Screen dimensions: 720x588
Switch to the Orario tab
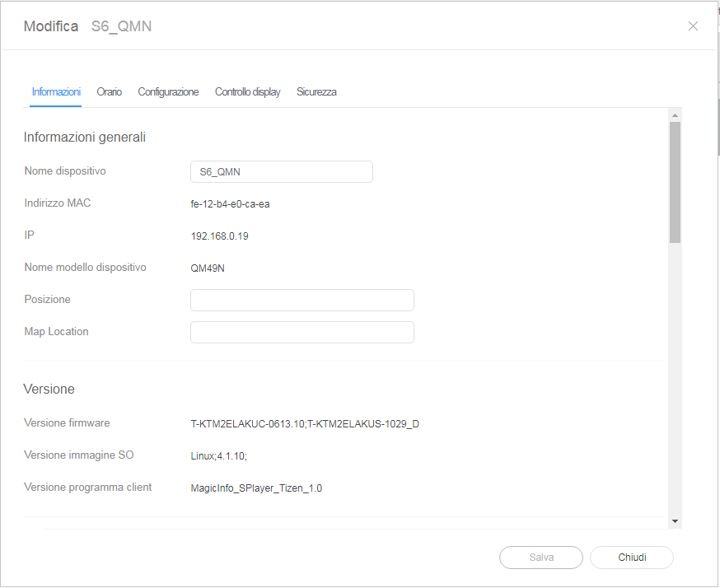(109, 92)
